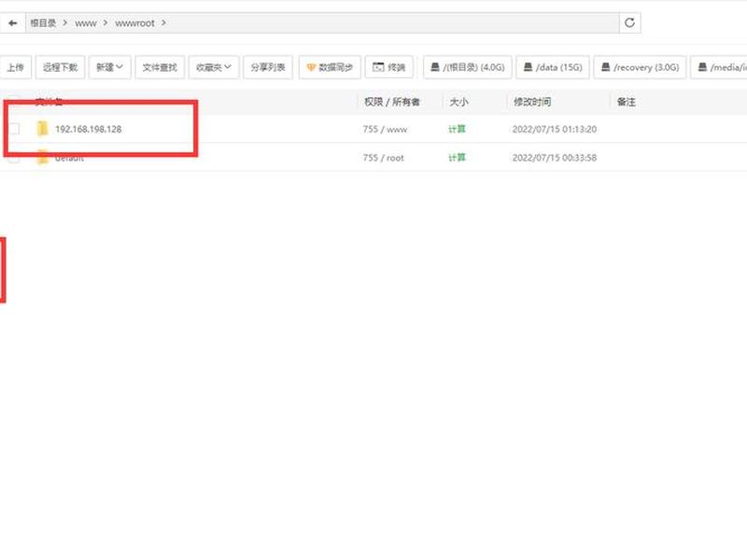Navigate to 根目录 in the breadcrumb
Image resolution: width=747 pixels, height=560 pixels.
tap(43, 22)
